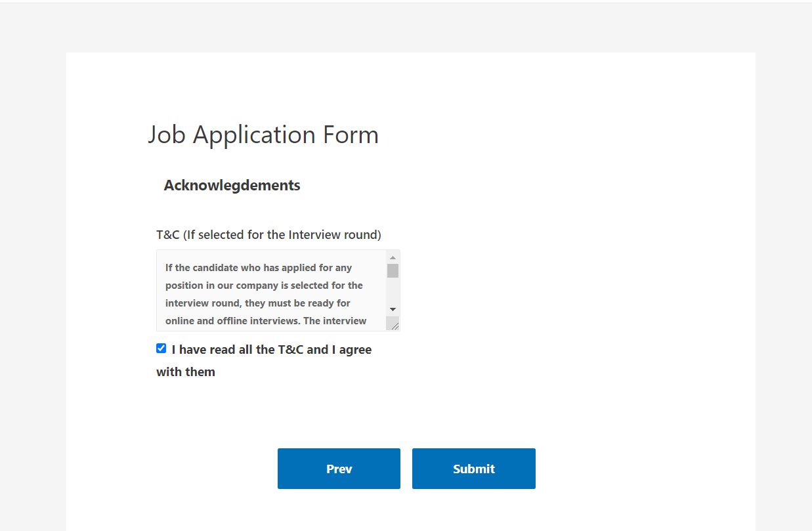
Task: Click the scrollbar track below the thumb
Action: click(x=393, y=292)
